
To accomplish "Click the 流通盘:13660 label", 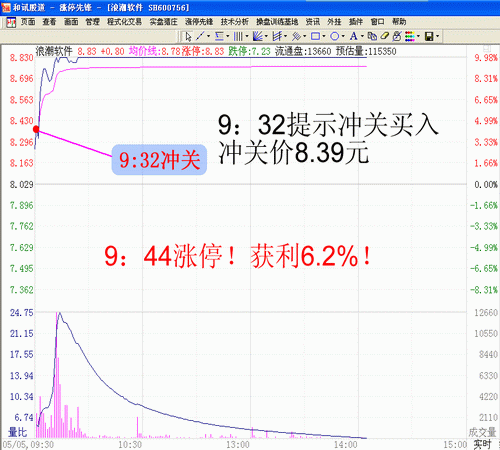I will pyautogui.click(x=303, y=51).
